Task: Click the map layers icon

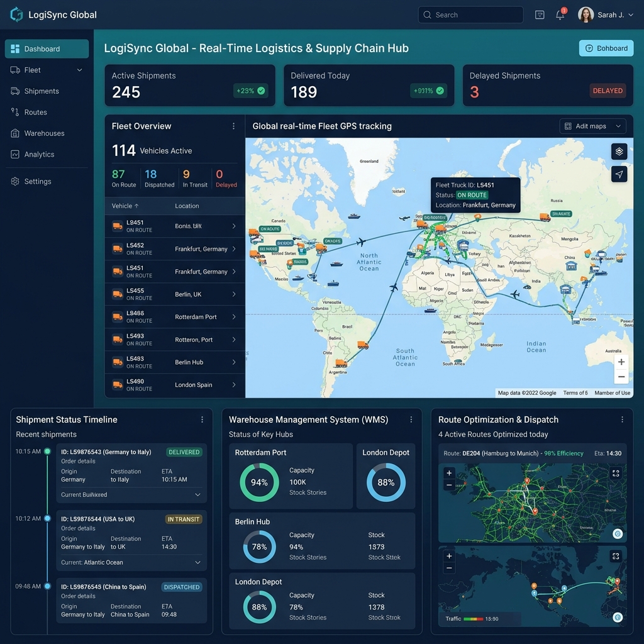Action: click(x=619, y=152)
